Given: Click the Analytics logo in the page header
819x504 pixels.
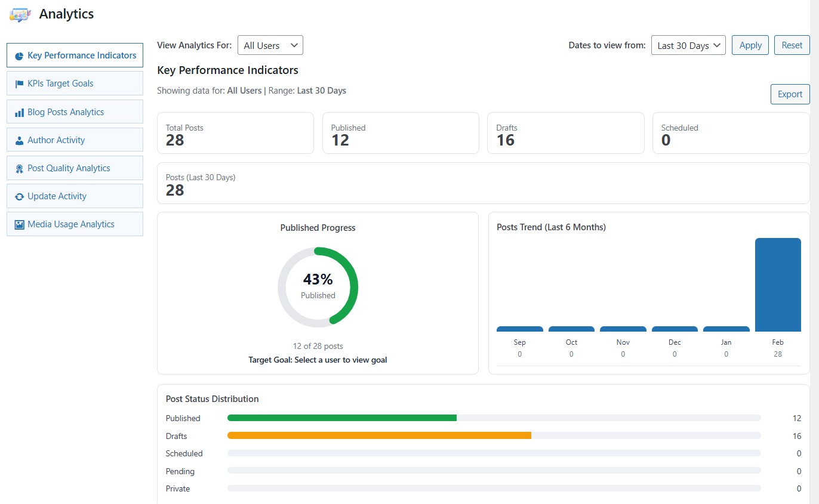Looking at the screenshot, I should (x=20, y=14).
